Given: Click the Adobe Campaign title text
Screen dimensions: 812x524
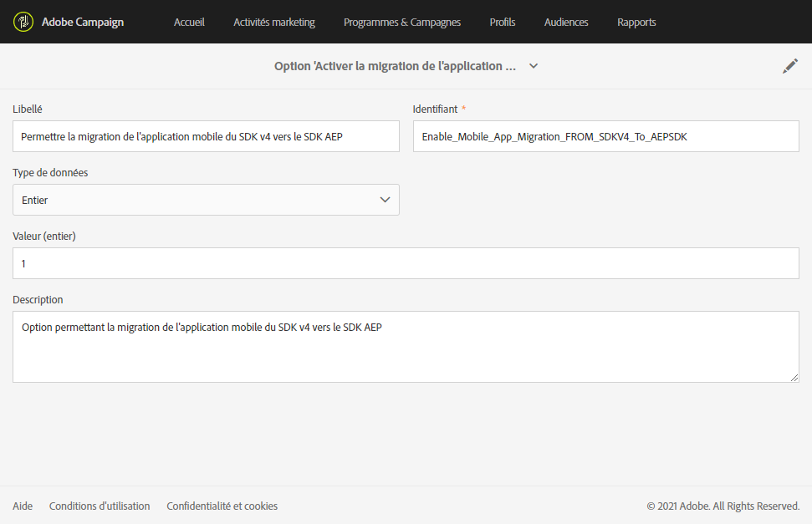Looking at the screenshot, I should 83,23.
